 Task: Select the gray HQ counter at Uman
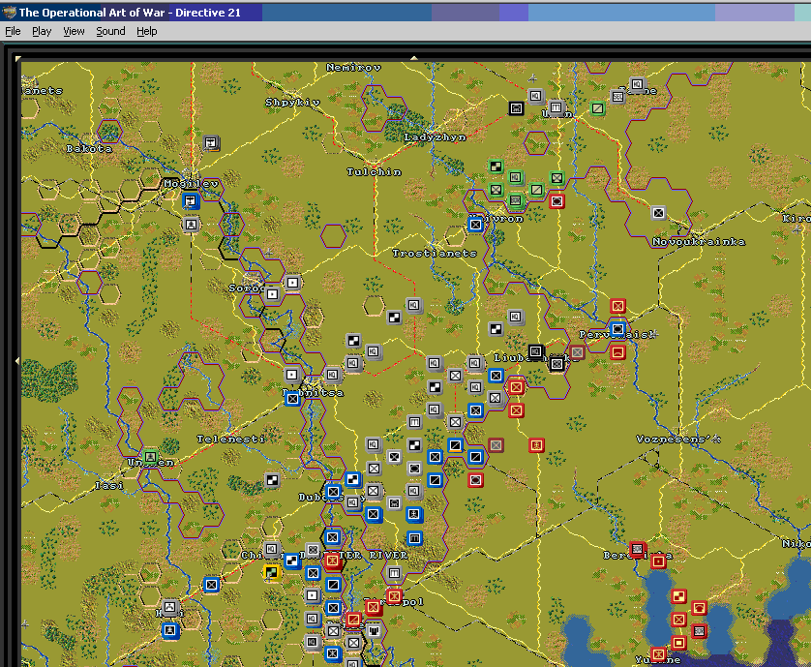click(x=535, y=96)
